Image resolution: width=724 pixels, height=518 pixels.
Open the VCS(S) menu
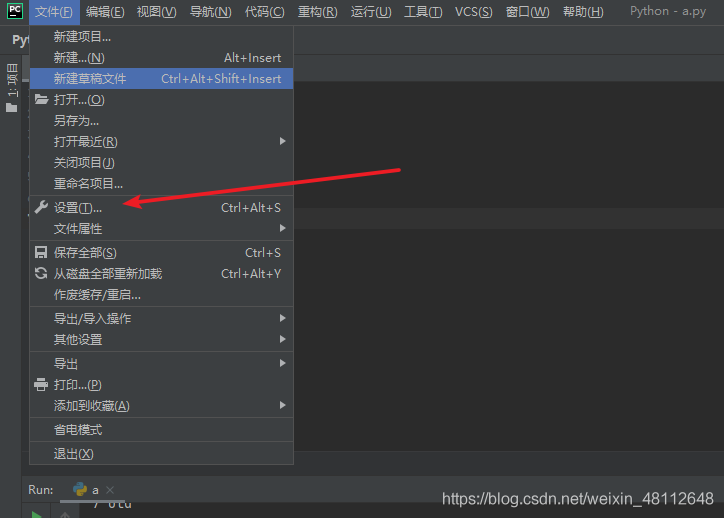(x=474, y=12)
